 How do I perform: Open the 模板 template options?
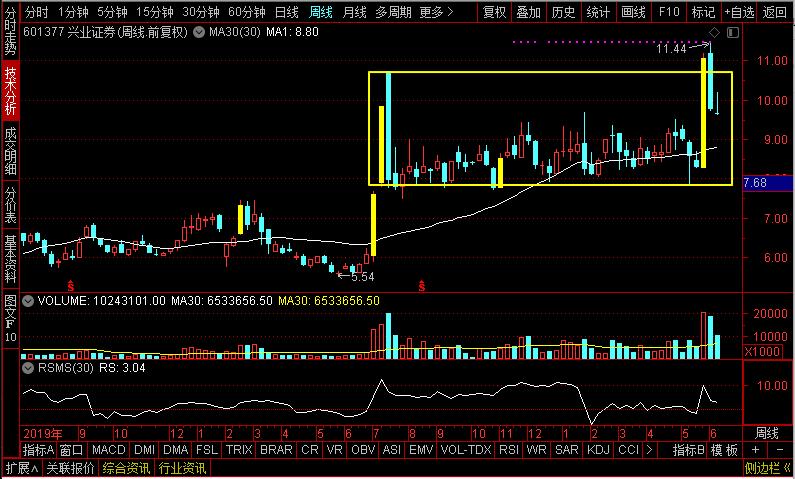[x=724, y=450]
